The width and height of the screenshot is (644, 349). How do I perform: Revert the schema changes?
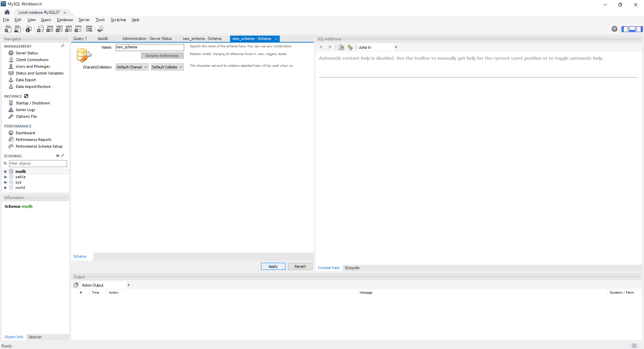(x=300, y=266)
